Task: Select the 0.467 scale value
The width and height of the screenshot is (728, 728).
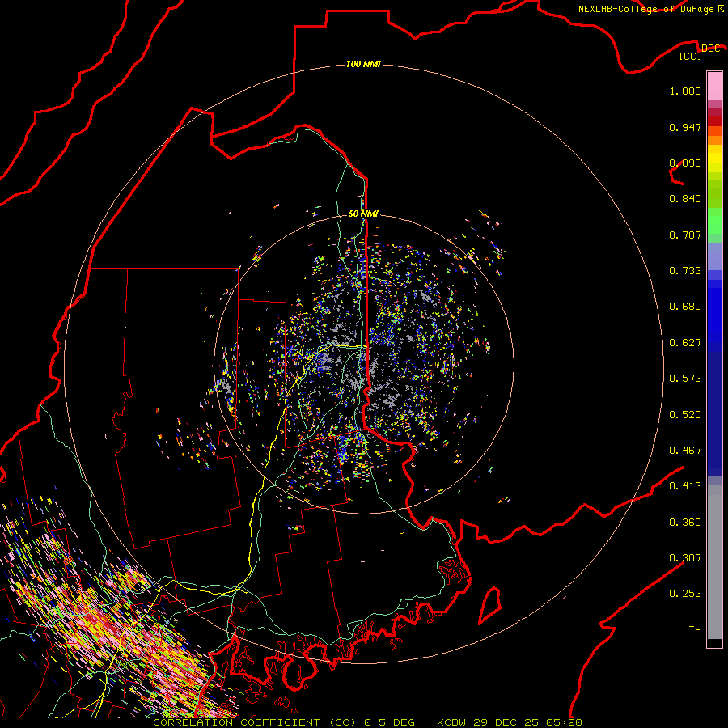Action: tap(685, 451)
